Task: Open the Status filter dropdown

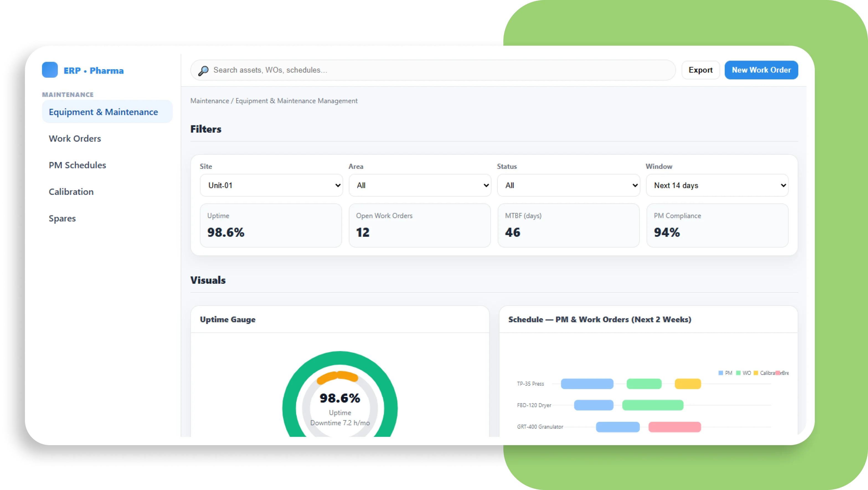Action: click(568, 185)
